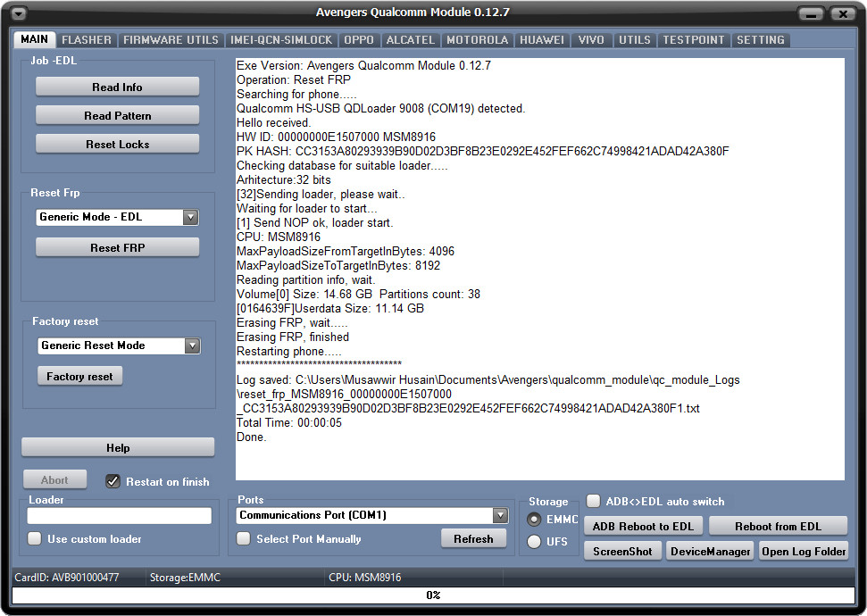The width and height of the screenshot is (867, 616).
Task: Open the FLASHER tab
Action: (87, 40)
